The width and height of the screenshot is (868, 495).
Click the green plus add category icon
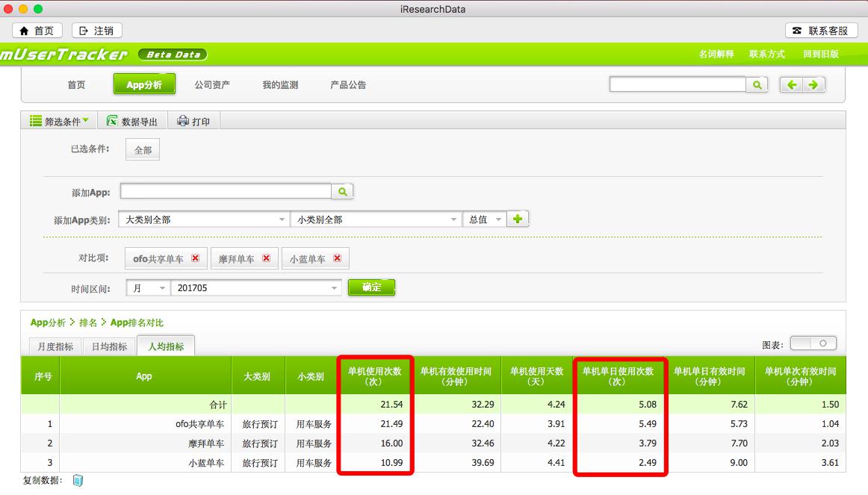pyautogui.click(x=518, y=220)
